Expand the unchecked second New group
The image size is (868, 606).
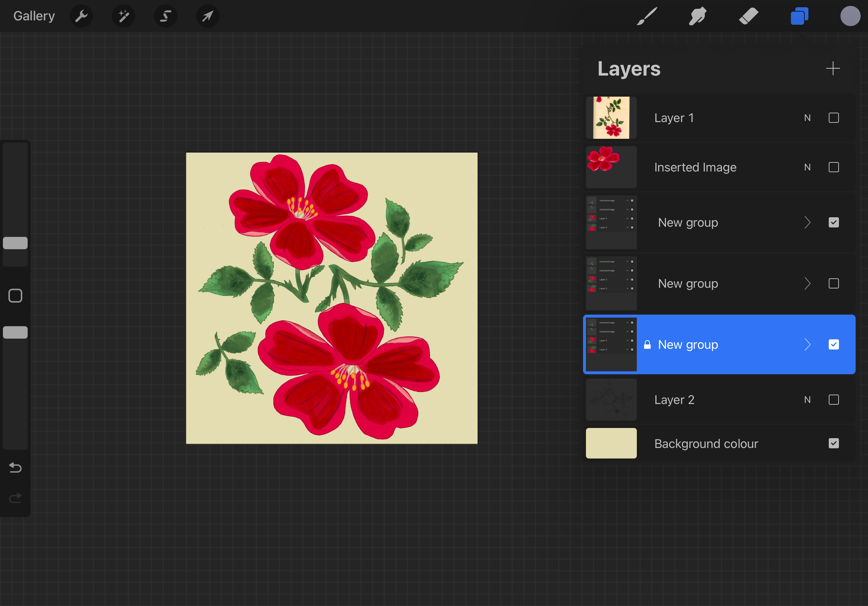(808, 283)
